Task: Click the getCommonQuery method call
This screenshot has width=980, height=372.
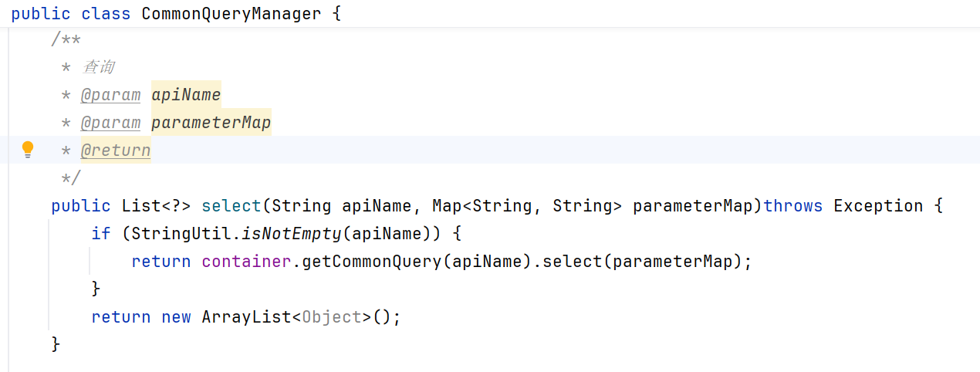Action: tap(372, 262)
